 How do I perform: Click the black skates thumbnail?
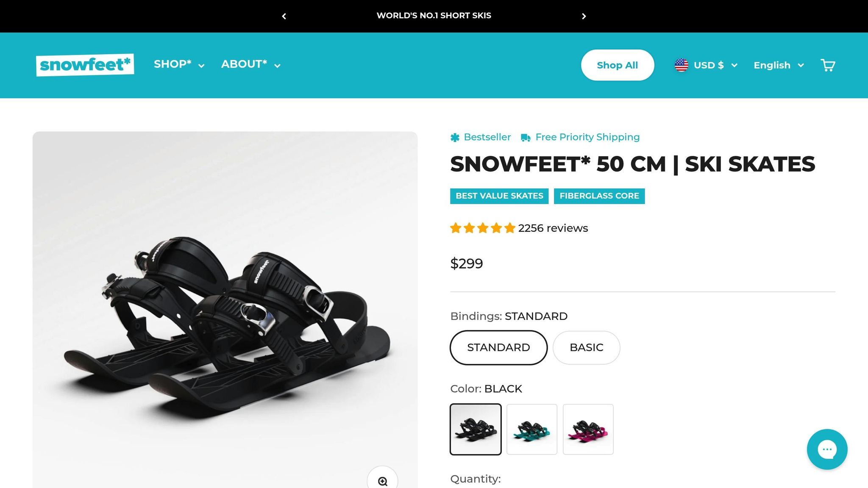(x=476, y=429)
